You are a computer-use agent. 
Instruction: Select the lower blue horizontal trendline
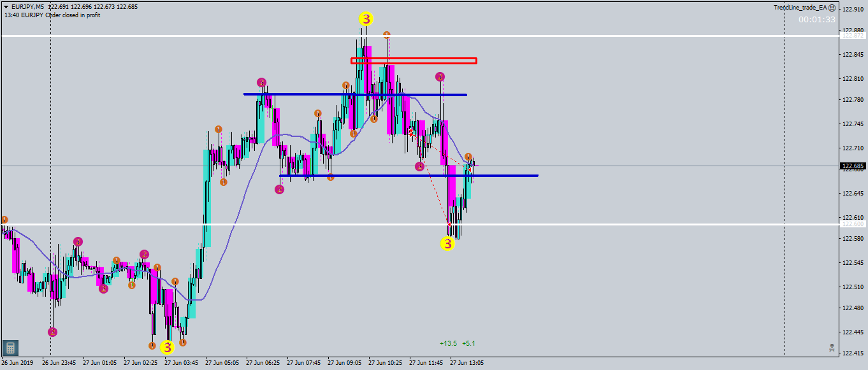pyautogui.click(x=409, y=176)
